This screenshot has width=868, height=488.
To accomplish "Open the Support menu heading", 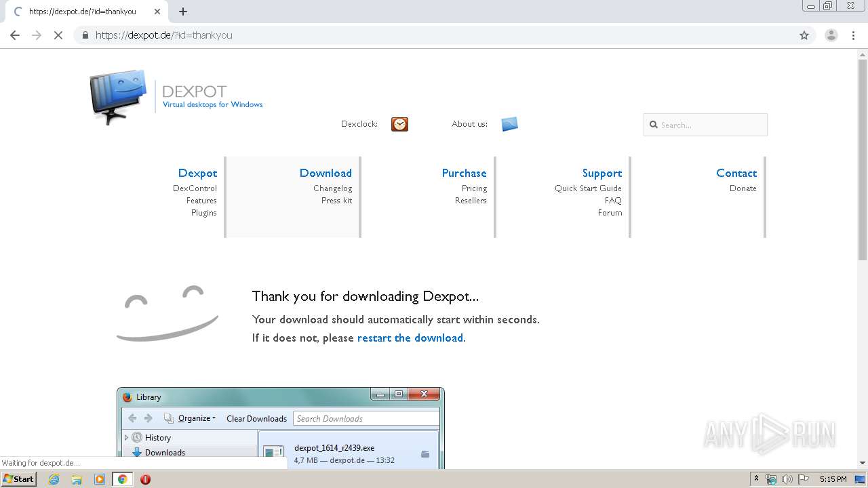I will pos(602,173).
